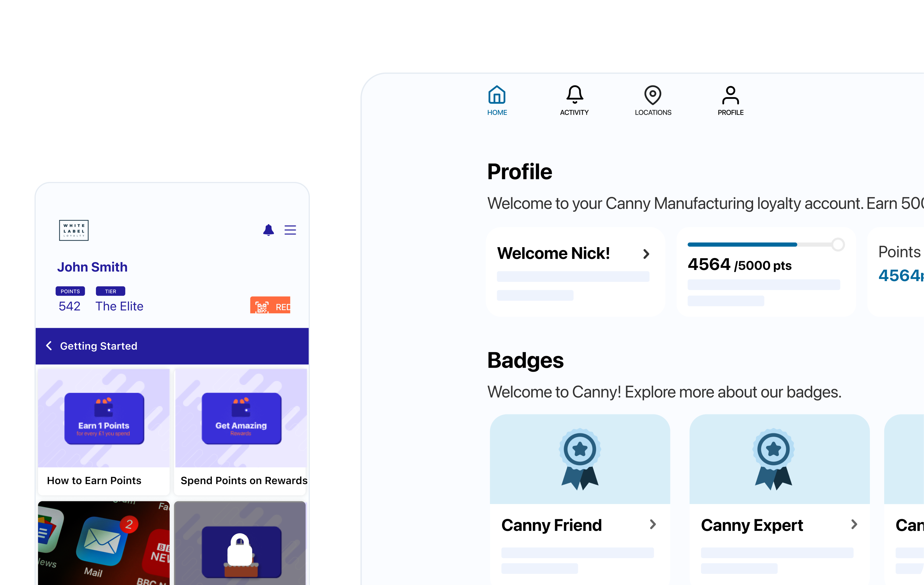The height and width of the screenshot is (585, 924).
Task: Open the Spend Points on Rewards card
Action: click(x=241, y=432)
